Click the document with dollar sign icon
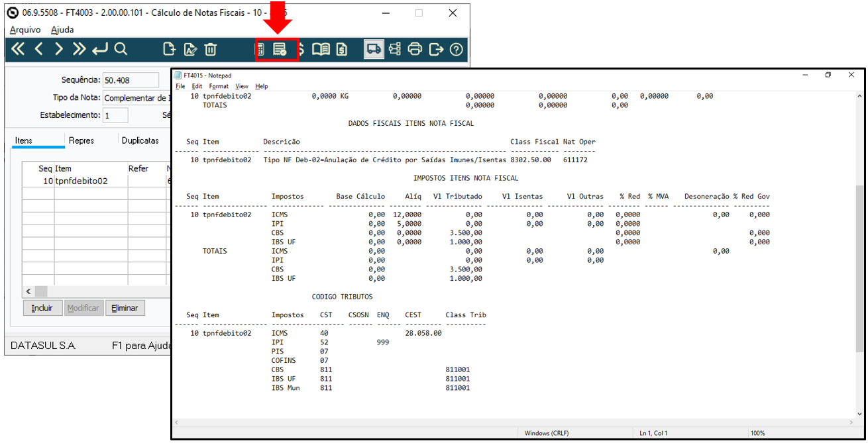 point(342,49)
